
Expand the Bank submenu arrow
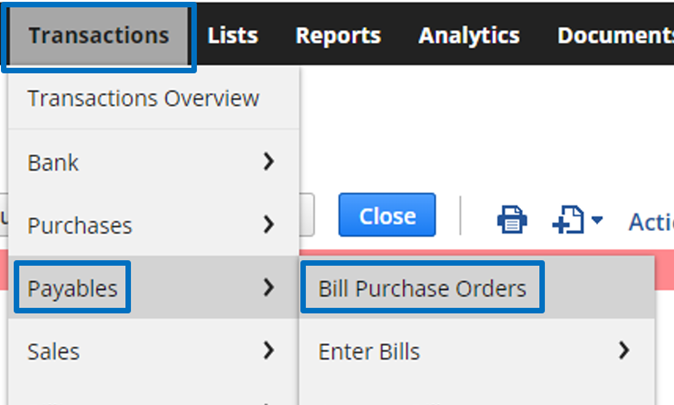pyautogui.click(x=269, y=162)
